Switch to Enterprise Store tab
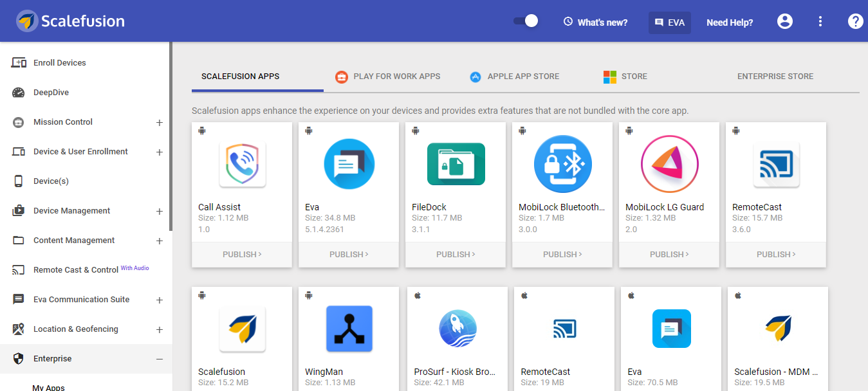868x391 pixels. click(x=775, y=76)
